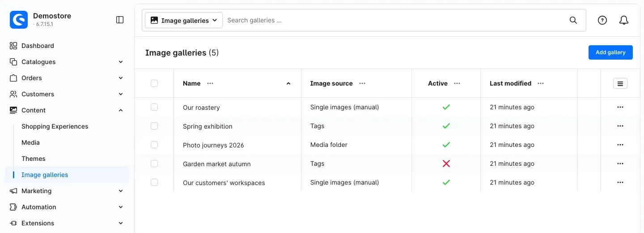Screen dimensions: 644x233
Task: Open row actions for Spring exhibition
Action: (x=620, y=126)
